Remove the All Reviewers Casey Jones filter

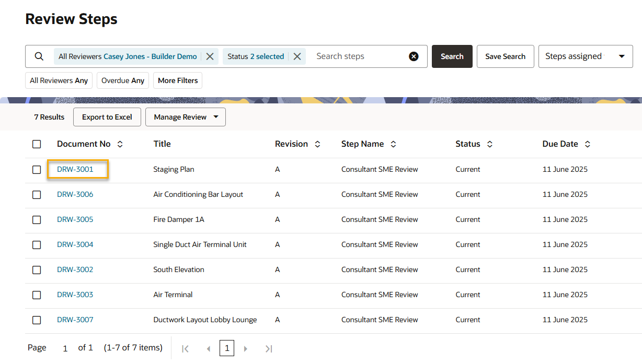(210, 56)
